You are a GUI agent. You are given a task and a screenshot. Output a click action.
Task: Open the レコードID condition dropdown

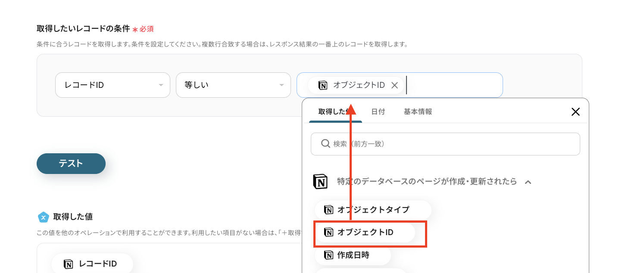pyautogui.click(x=113, y=85)
